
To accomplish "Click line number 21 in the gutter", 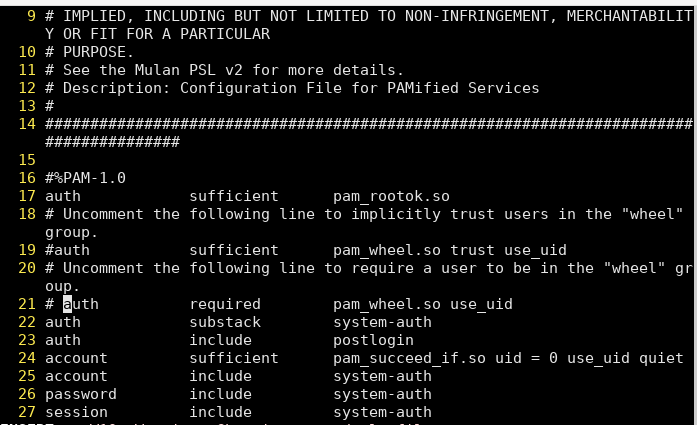I will (x=27, y=304).
